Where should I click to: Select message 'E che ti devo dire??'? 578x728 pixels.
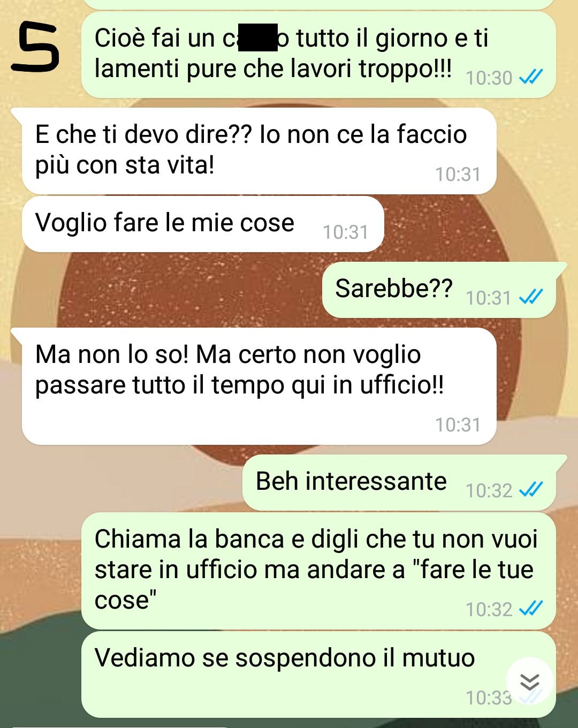(x=259, y=151)
